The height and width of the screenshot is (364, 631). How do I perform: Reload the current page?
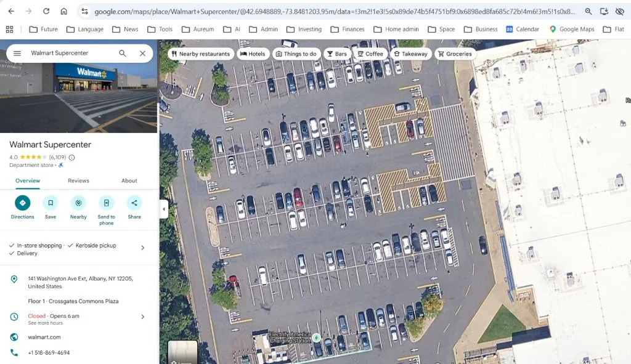(46, 11)
